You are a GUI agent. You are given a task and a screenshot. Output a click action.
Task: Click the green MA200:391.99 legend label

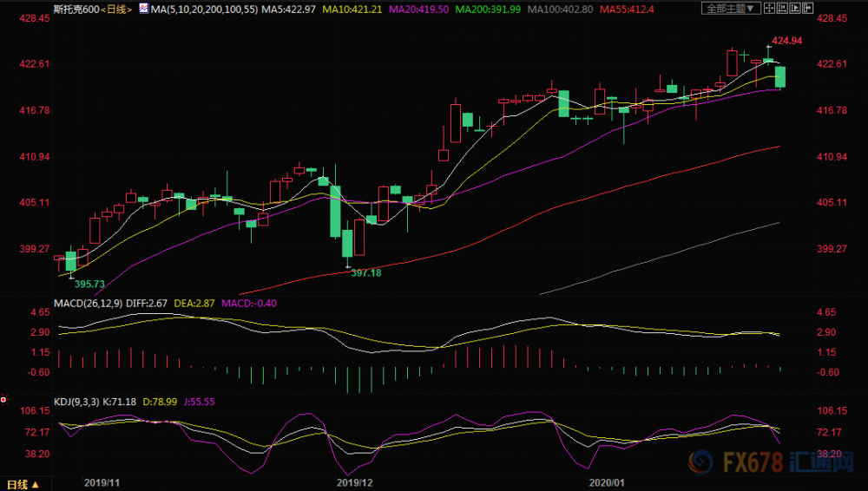pos(467,9)
